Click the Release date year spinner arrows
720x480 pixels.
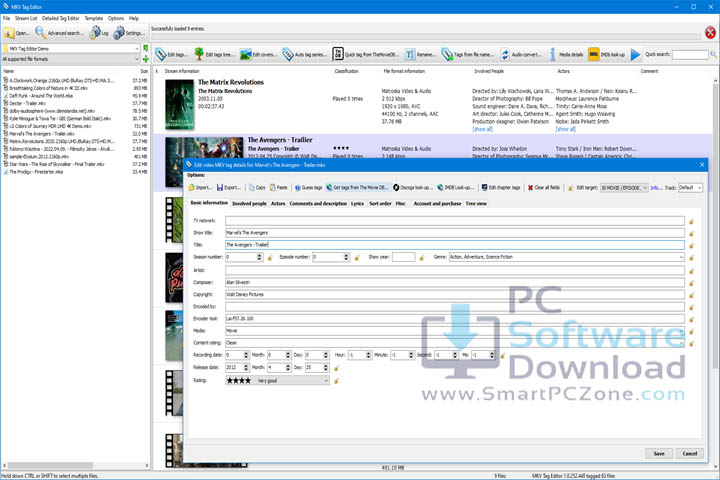pyautogui.click(x=246, y=368)
